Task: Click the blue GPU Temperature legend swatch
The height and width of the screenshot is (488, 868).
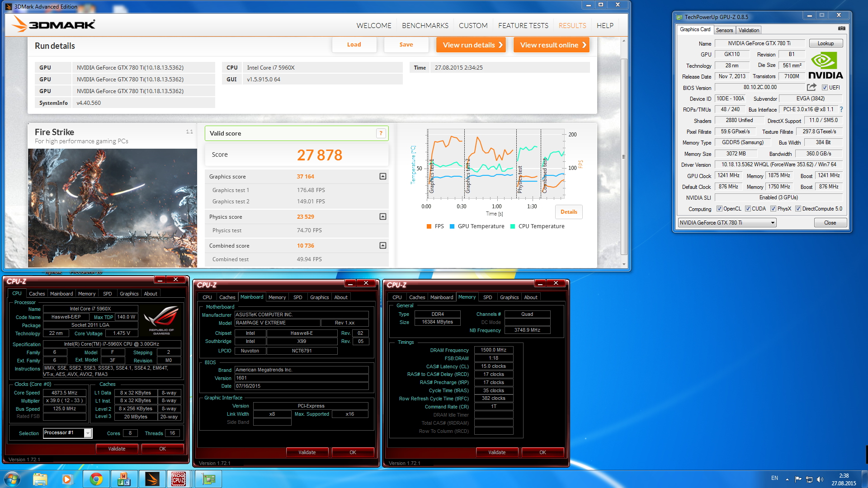Action: click(452, 226)
